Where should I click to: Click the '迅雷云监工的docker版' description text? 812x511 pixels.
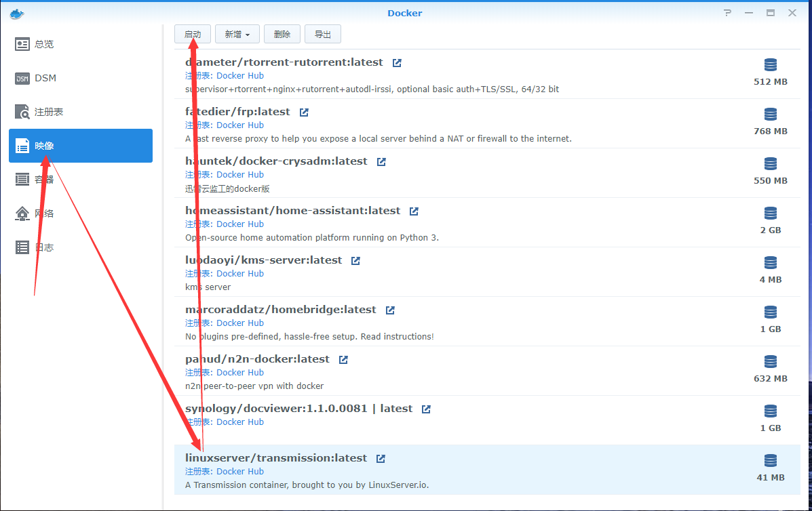coord(227,189)
